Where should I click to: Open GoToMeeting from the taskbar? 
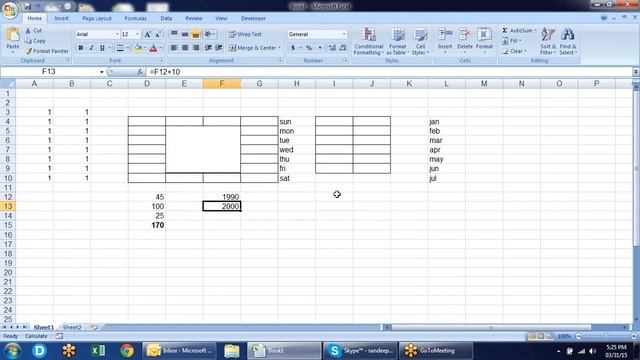tap(436, 351)
